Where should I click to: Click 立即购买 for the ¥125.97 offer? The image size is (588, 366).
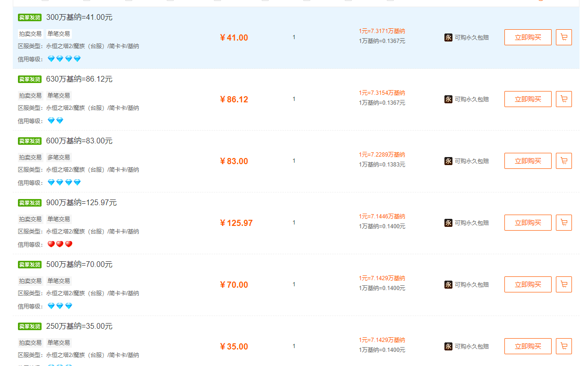[x=528, y=222]
